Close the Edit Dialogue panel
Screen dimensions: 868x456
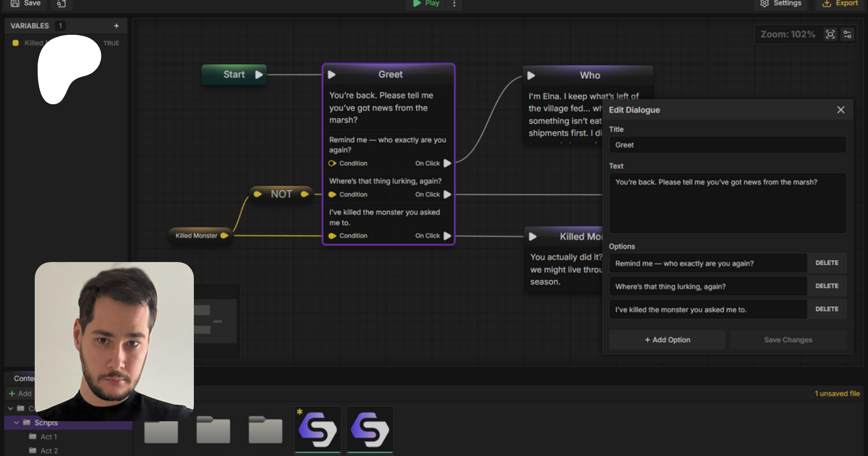[841, 110]
